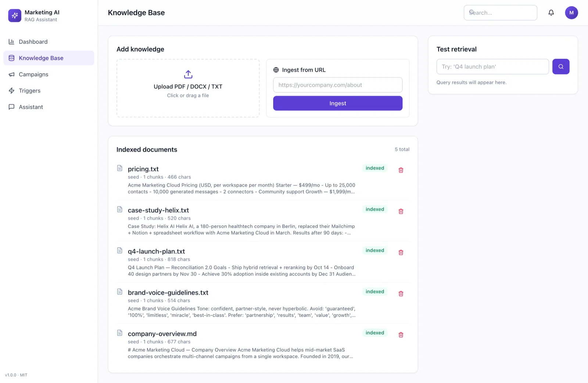The image size is (588, 383).
Task: Delete the company-overview.md document
Action: click(401, 335)
